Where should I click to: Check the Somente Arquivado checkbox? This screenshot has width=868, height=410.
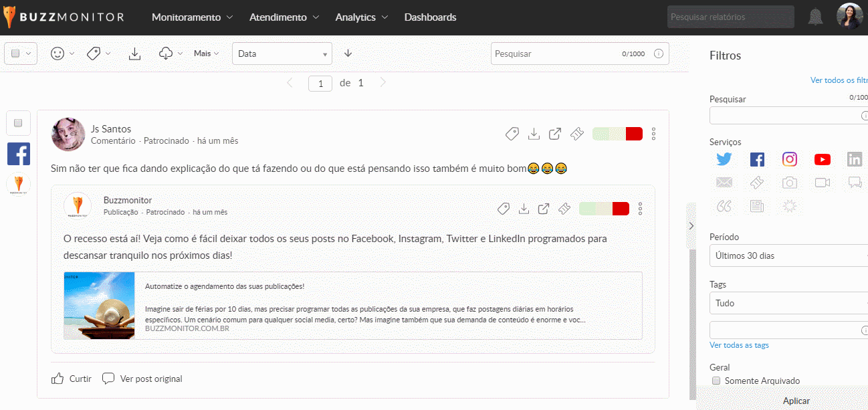point(716,381)
